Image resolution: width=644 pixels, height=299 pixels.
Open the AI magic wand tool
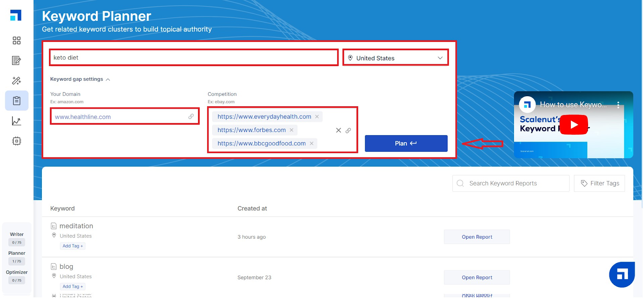[x=17, y=80]
